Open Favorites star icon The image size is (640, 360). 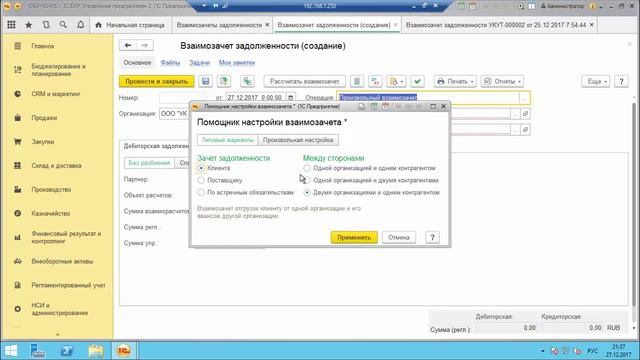coord(29,25)
